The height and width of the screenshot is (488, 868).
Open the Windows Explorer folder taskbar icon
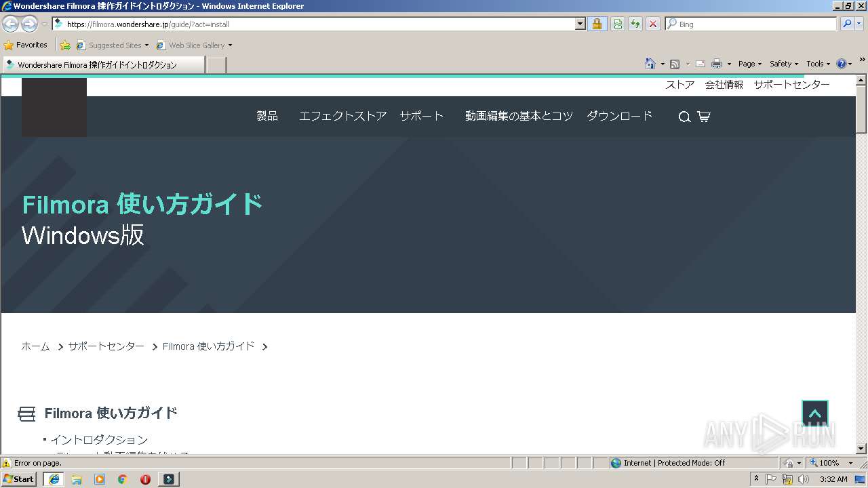pyautogui.click(x=77, y=479)
